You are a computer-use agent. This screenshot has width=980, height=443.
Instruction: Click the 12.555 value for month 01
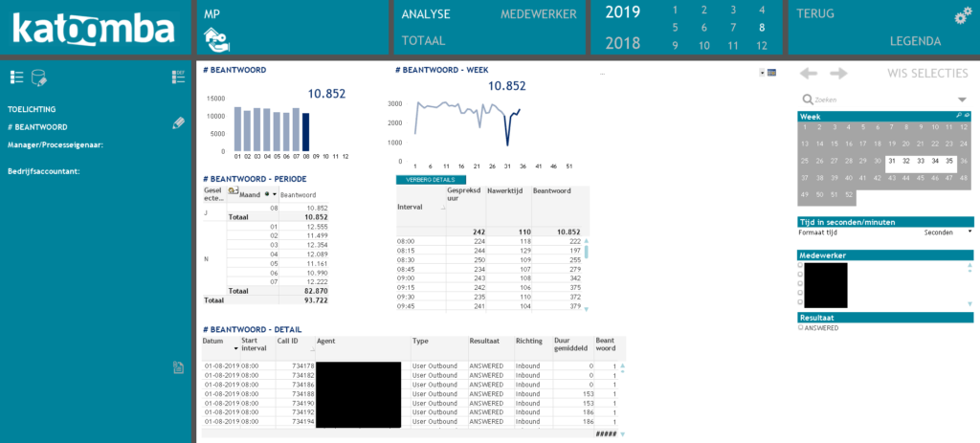tap(317, 226)
